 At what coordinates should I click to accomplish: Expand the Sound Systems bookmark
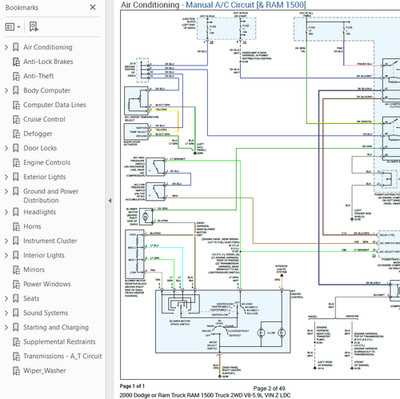click(6, 313)
